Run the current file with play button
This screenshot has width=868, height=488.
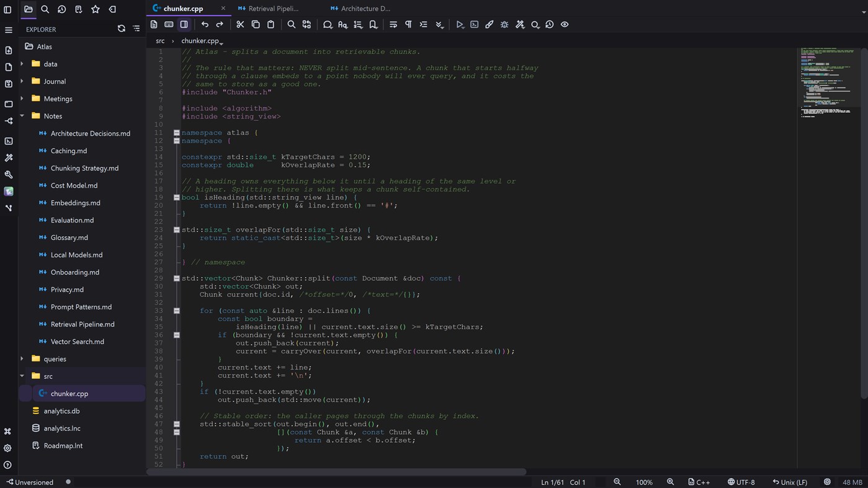click(460, 25)
